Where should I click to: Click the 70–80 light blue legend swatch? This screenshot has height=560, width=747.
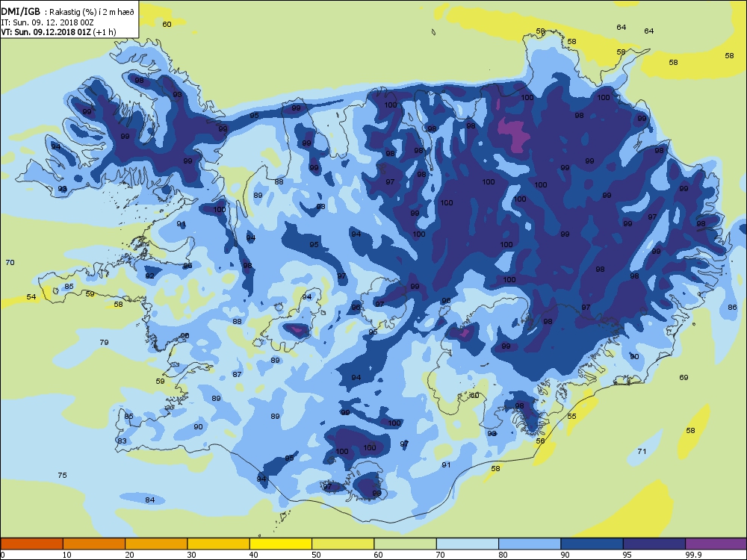468,544
